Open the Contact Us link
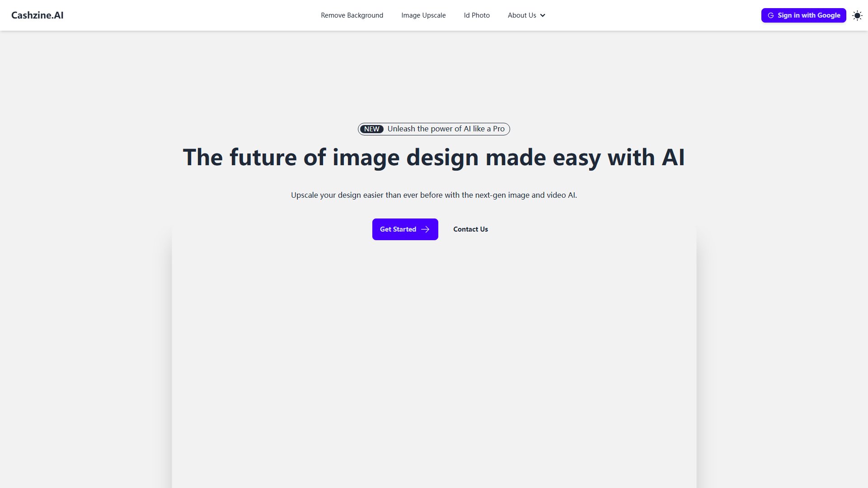The image size is (868, 488). coord(470,229)
